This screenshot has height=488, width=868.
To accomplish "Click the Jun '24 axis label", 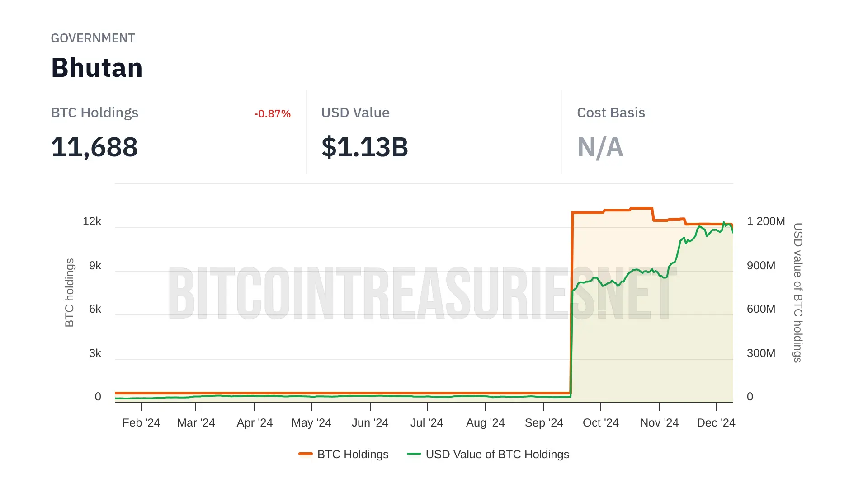I will [x=370, y=423].
